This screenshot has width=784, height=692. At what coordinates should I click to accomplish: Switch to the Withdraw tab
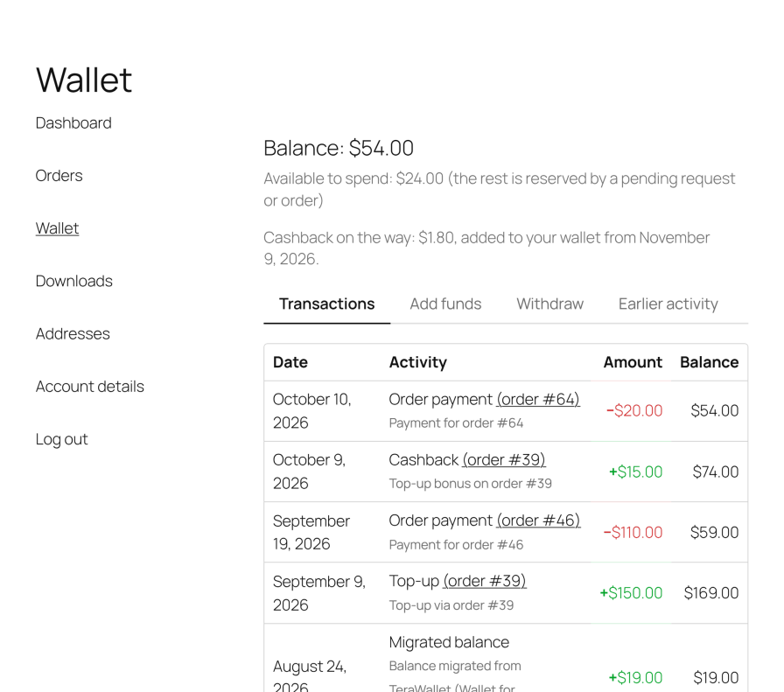550,304
